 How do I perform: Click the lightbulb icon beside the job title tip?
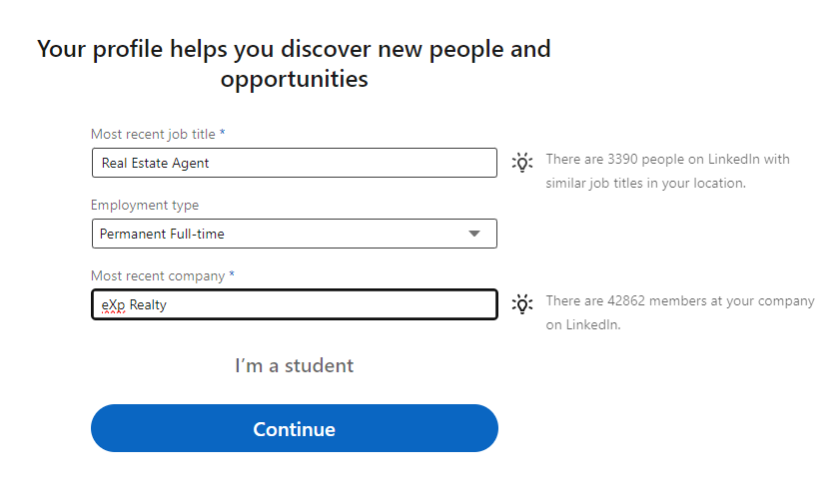point(521,163)
